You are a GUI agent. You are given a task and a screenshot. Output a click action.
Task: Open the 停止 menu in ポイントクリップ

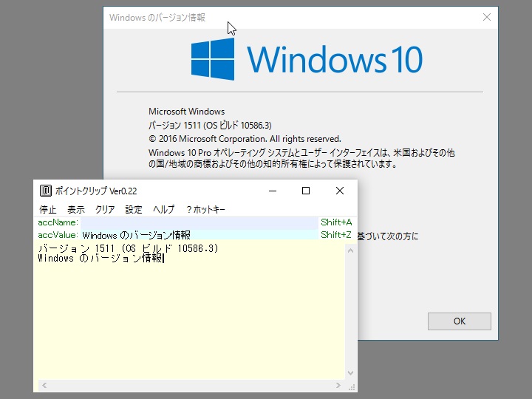(x=48, y=209)
